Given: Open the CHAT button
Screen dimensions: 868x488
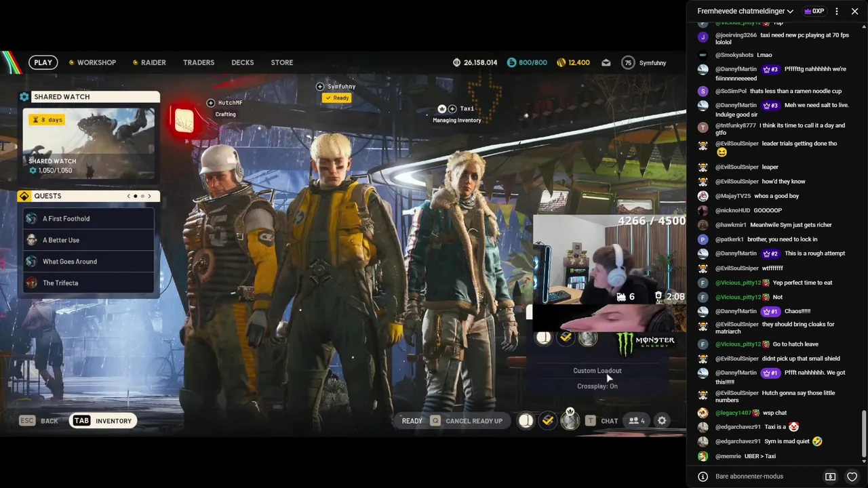Looking at the screenshot, I should [601, 421].
